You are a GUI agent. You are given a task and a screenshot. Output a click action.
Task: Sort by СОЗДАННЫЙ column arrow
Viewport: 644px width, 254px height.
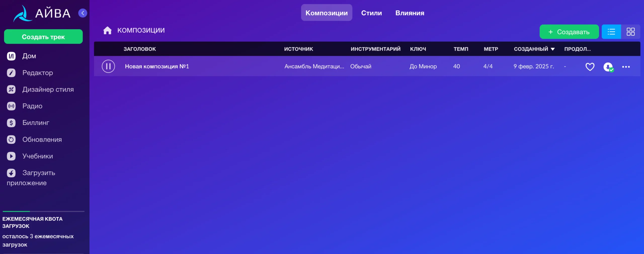click(553, 49)
